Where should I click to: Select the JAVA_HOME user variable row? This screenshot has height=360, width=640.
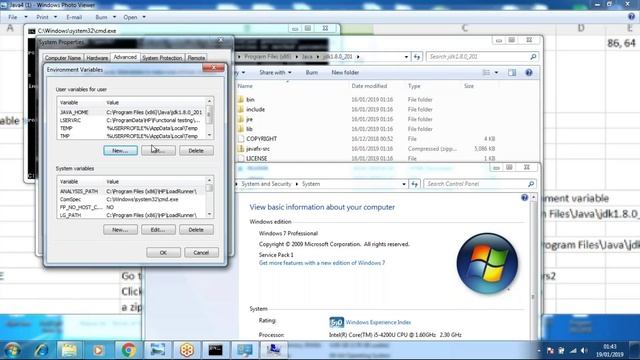click(131, 112)
